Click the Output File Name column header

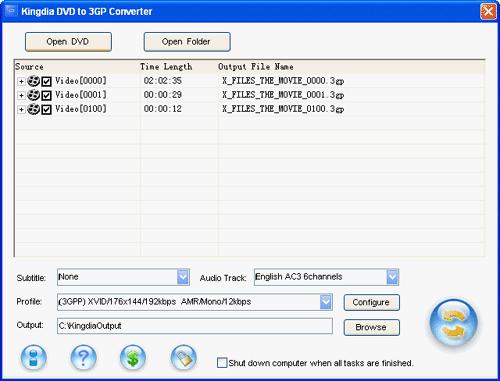[x=351, y=67]
